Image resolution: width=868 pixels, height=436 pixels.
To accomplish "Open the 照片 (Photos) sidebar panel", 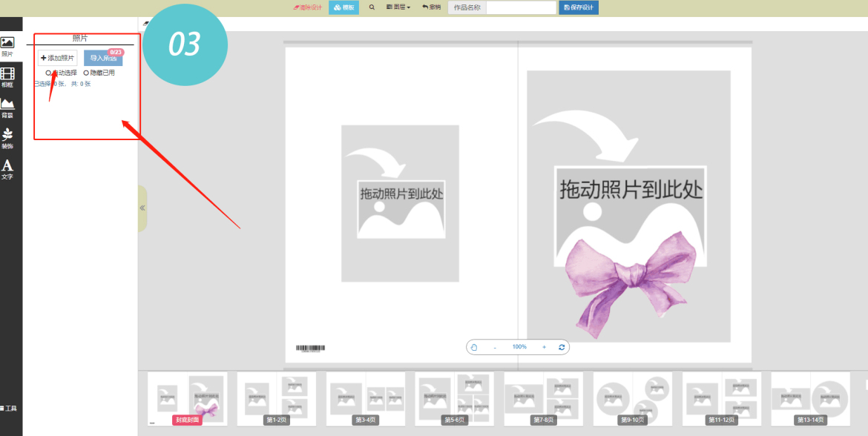I will (x=7, y=47).
